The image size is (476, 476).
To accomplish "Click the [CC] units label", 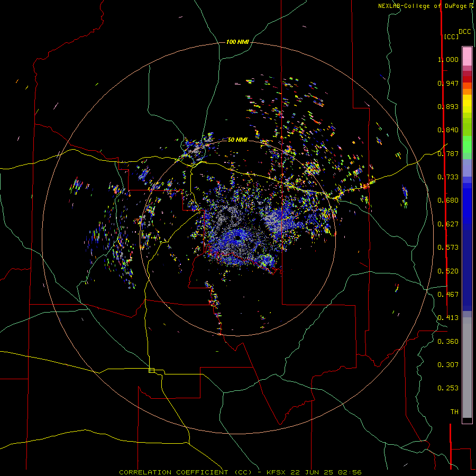I will (x=451, y=36).
